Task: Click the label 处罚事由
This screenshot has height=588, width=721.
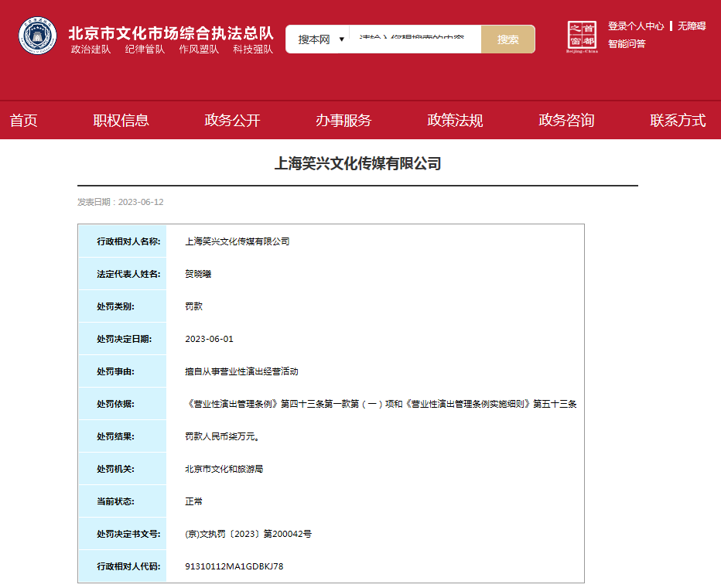Action: [115, 371]
